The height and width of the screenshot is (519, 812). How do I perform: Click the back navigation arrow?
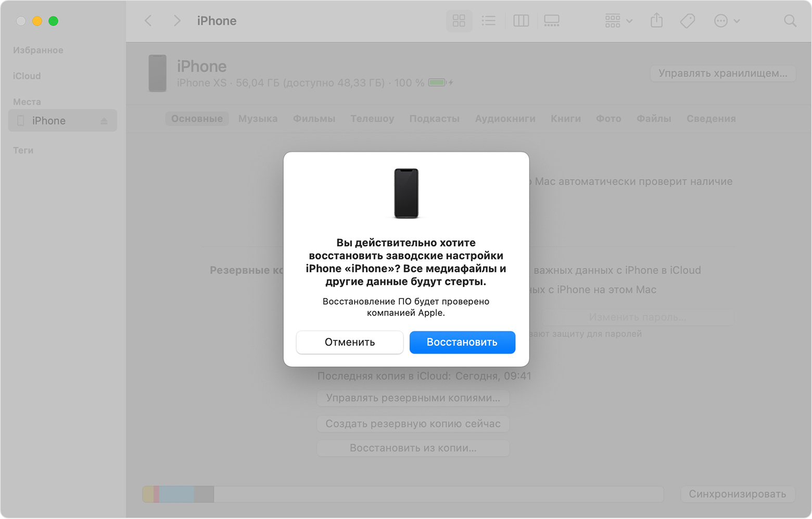[148, 21]
